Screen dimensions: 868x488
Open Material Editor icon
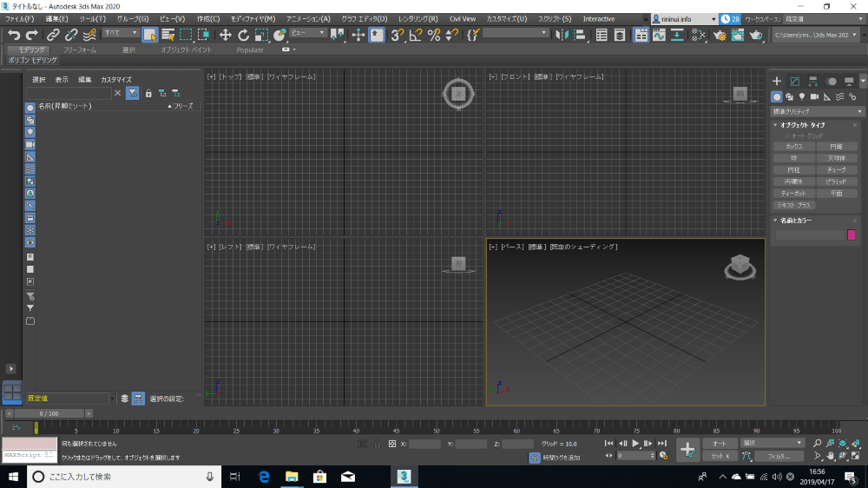pyautogui.click(x=699, y=36)
